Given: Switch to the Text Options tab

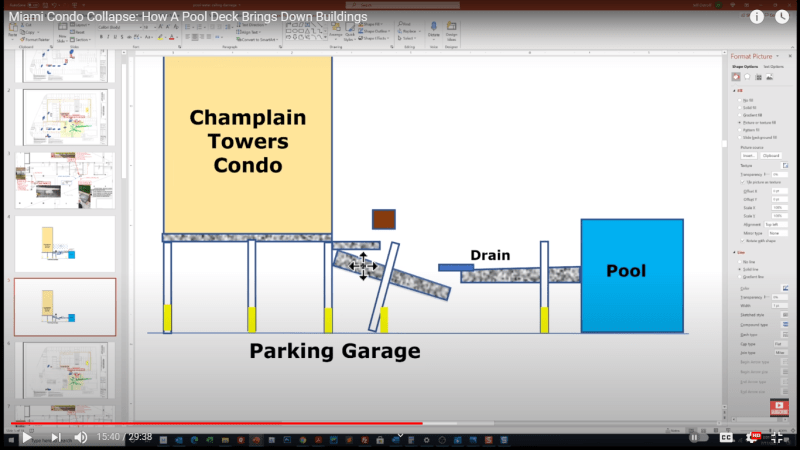Looking at the screenshot, I should pyautogui.click(x=773, y=67).
